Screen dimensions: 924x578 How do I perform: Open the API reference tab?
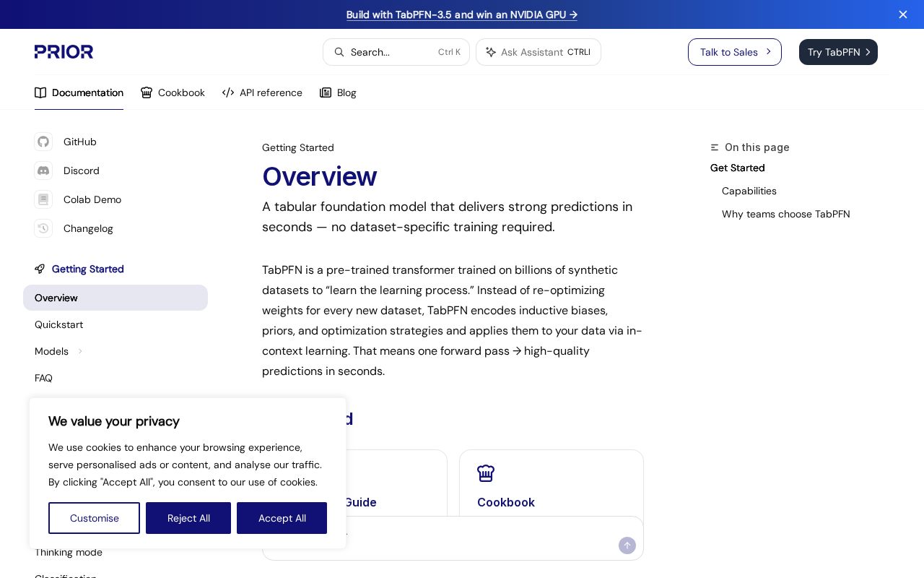point(262,92)
